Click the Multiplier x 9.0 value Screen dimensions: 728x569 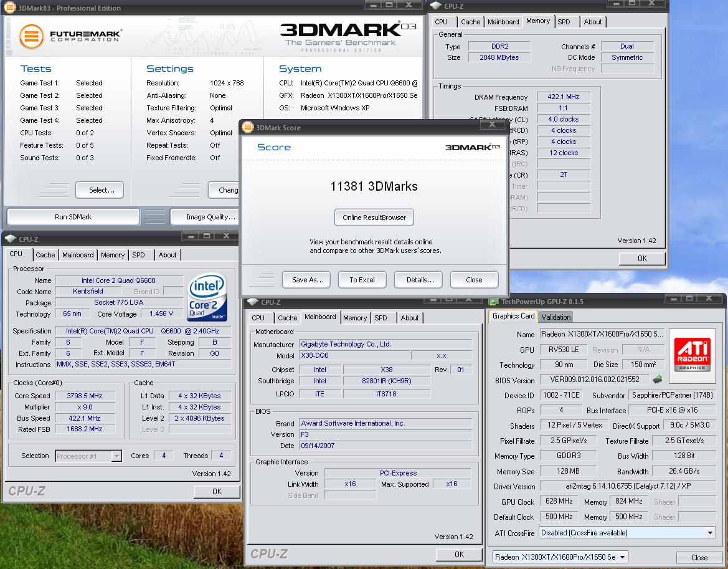[85, 407]
